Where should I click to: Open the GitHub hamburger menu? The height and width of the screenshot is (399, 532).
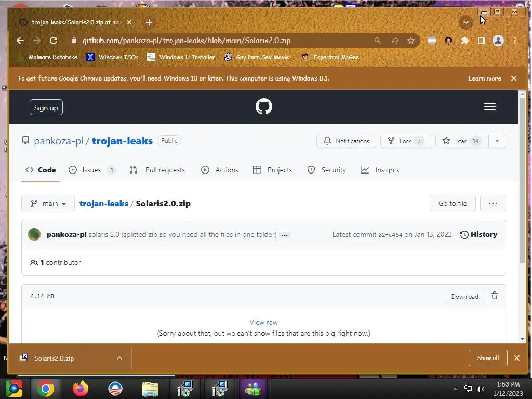click(489, 107)
